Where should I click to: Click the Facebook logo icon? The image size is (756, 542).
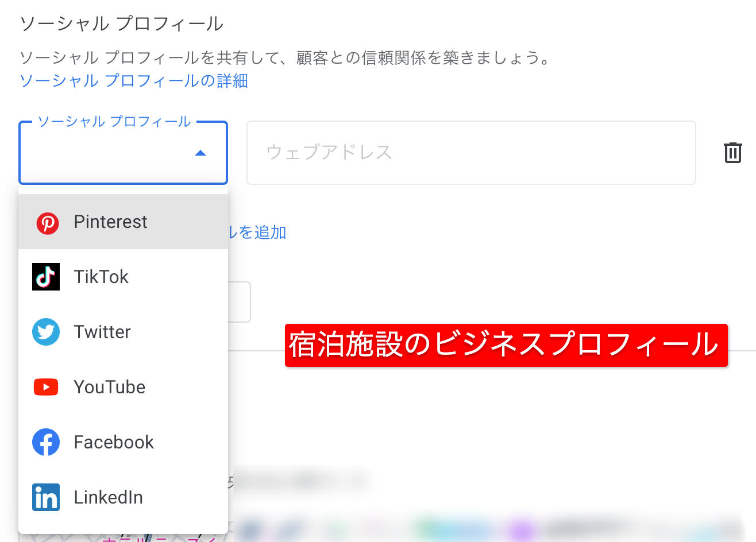click(x=46, y=442)
